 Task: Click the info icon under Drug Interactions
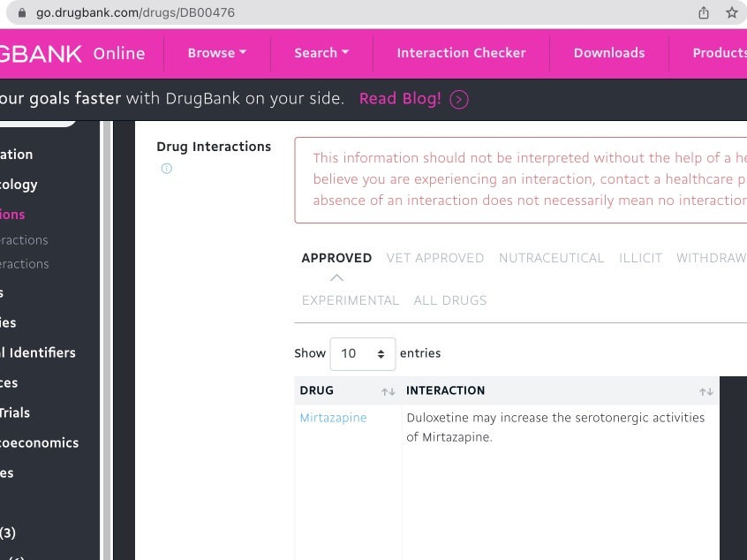(166, 168)
